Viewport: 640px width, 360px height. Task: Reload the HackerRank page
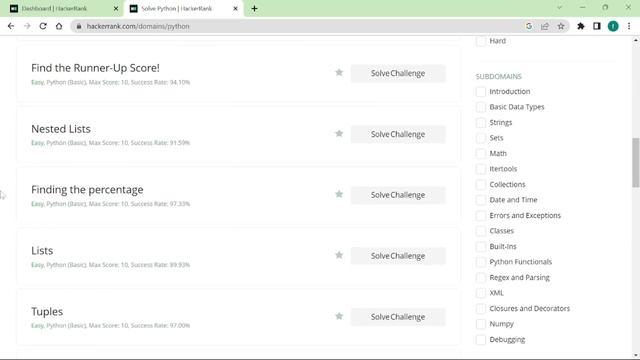coord(43,26)
